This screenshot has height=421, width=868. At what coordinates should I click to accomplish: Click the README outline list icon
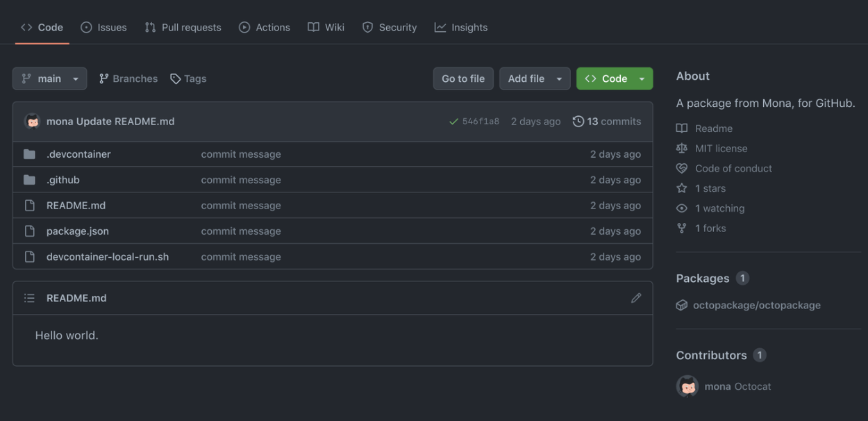pyautogui.click(x=29, y=298)
